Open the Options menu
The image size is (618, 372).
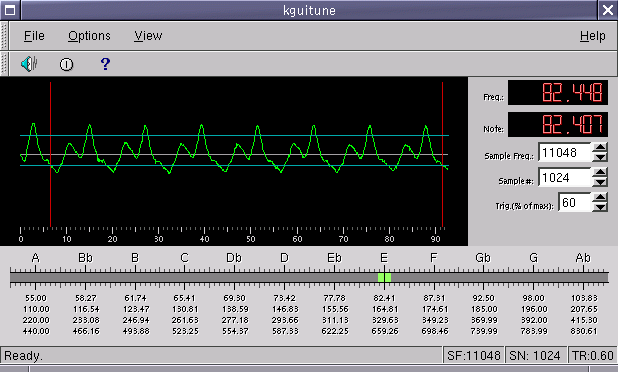point(89,36)
